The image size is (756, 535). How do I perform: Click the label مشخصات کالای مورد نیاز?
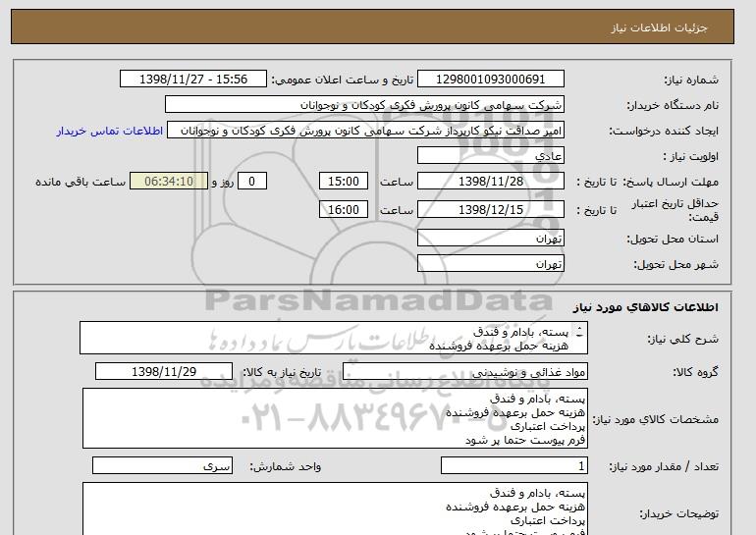pos(655,419)
